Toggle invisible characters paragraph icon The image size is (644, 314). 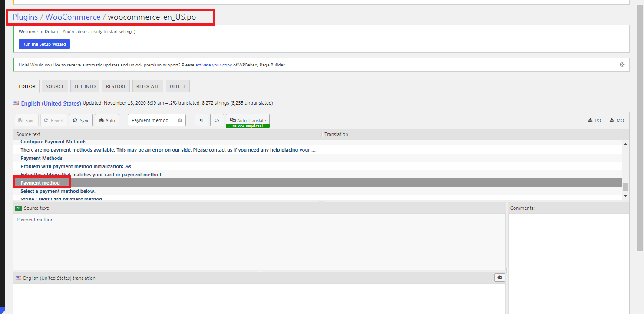point(201,120)
